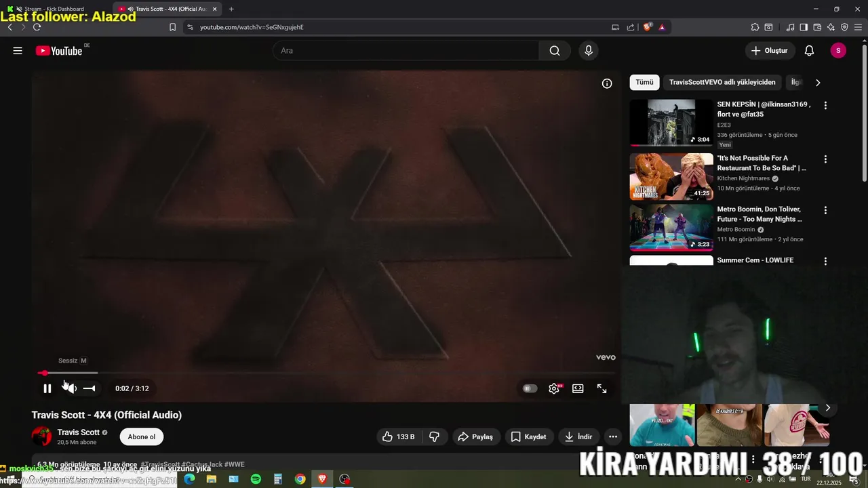Screen dimensions: 868x488
Task: Open options menu for Summer Cem video
Action: [825, 261]
